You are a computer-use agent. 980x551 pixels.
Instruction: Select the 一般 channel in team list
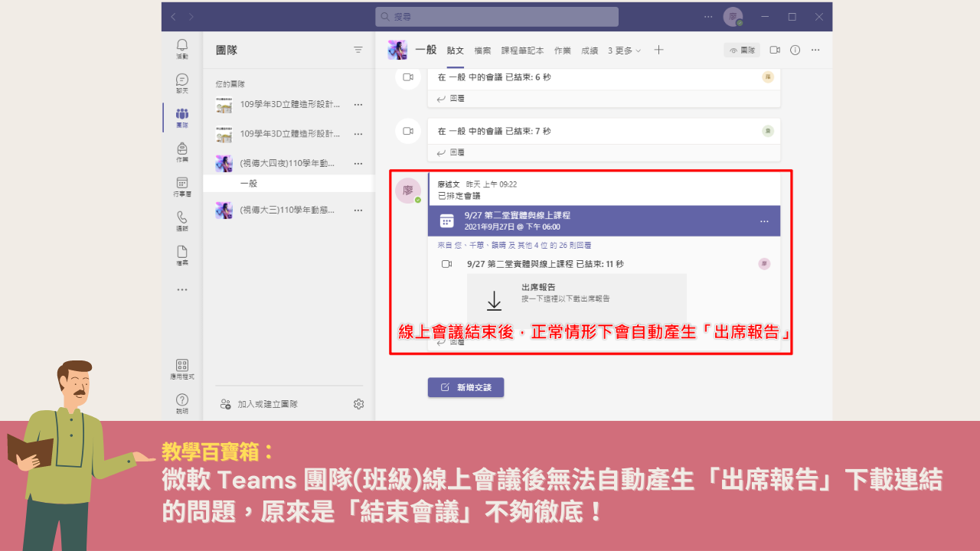[249, 184]
